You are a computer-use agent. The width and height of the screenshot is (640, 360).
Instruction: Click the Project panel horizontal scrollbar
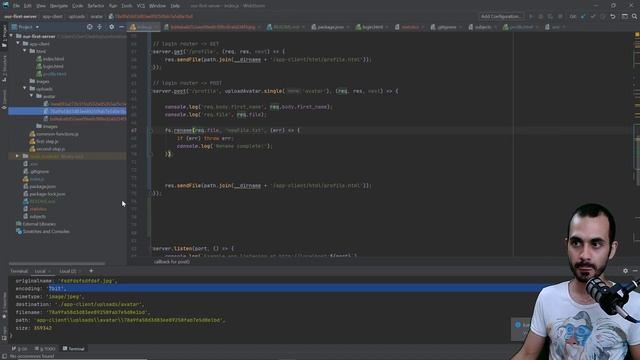pyautogui.click(x=57, y=264)
